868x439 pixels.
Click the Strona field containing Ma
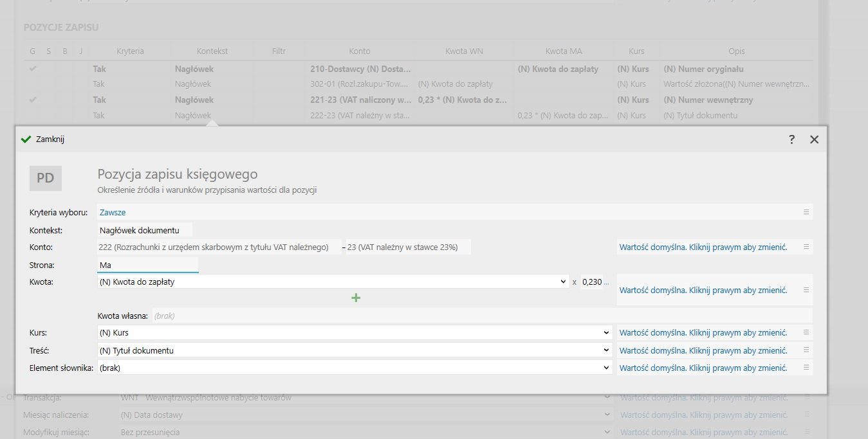pos(148,264)
